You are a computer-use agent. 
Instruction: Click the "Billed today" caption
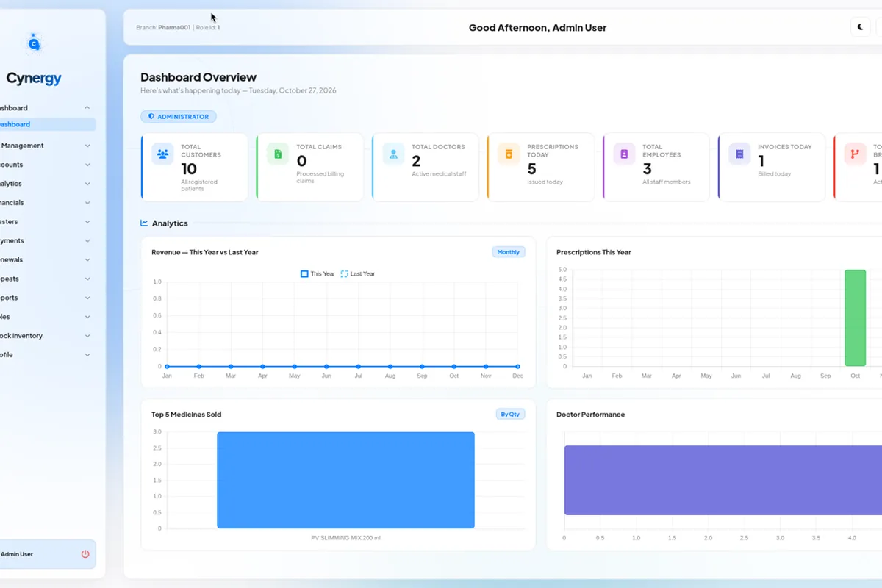tap(775, 174)
